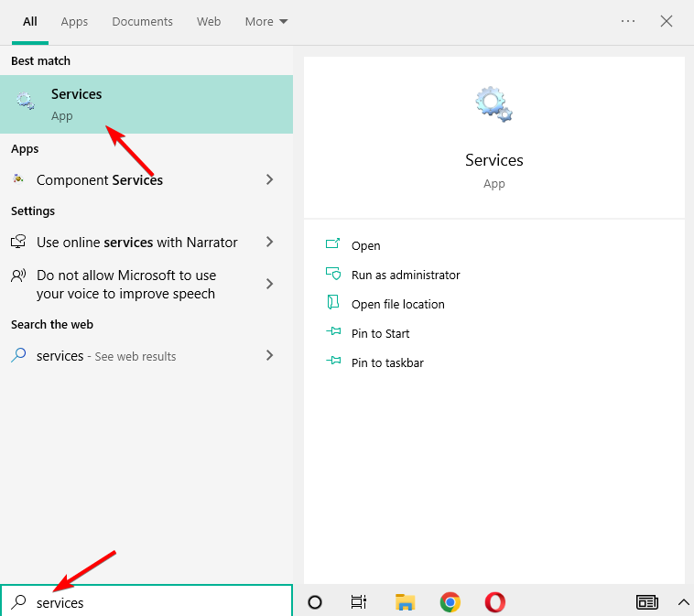694x616 pixels.
Task: Select Open file location
Action: coord(398,305)
